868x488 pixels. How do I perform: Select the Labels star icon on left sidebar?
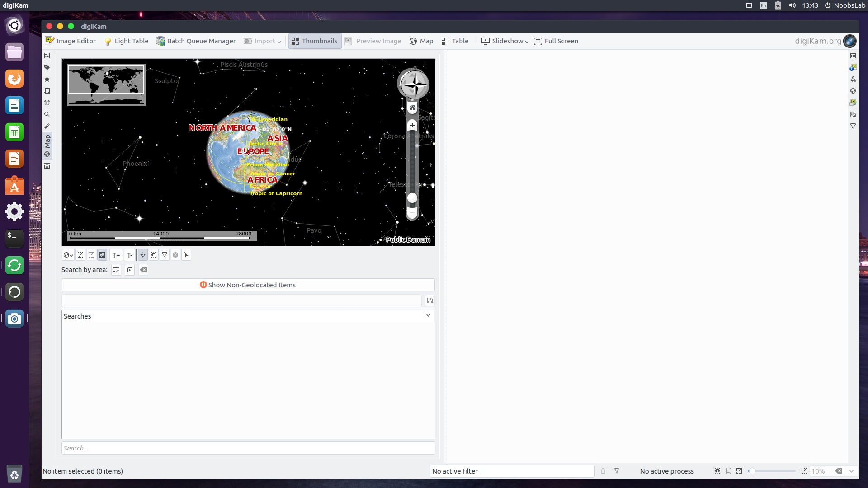tap(47, 79)
